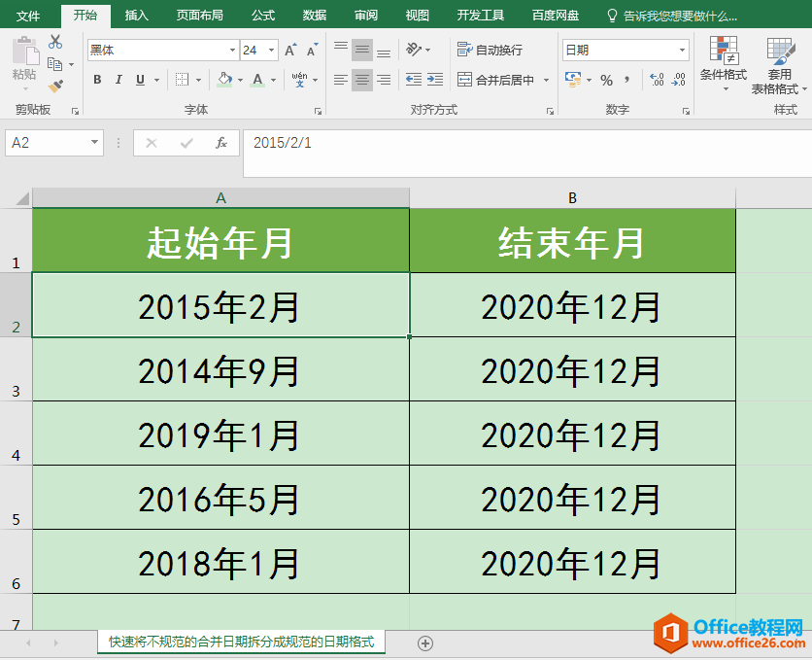Open font color dropdown arrow
812x660 pixels.
click(x=274, y=81)
